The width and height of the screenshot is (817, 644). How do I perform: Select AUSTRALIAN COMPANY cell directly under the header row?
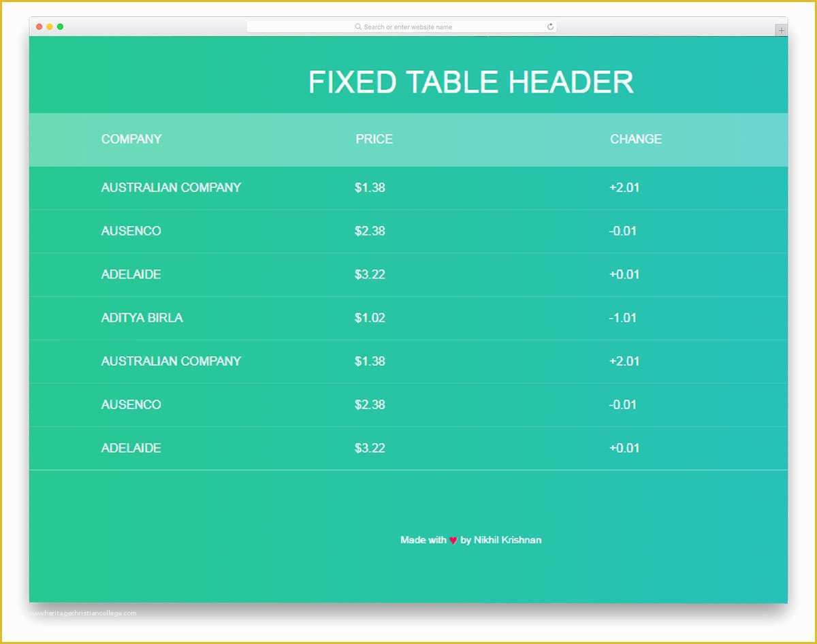click(x=171, y=188)
